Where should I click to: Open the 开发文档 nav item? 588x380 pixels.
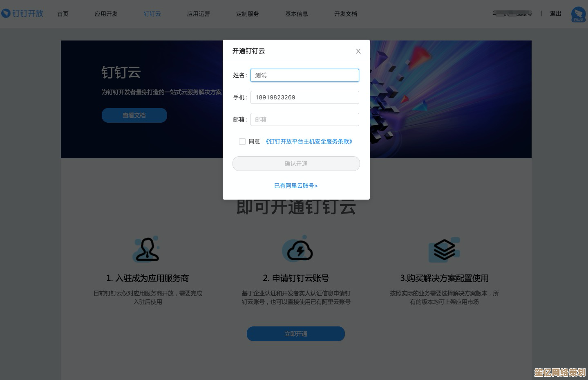pyautogui.click(x=346, y=14)
